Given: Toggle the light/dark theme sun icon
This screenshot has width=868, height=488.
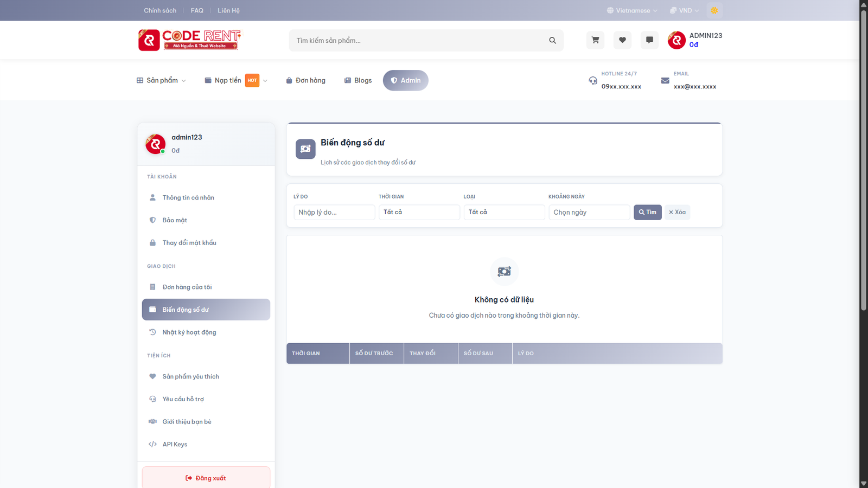Looking at the screenshot, I should click(714, 10).
